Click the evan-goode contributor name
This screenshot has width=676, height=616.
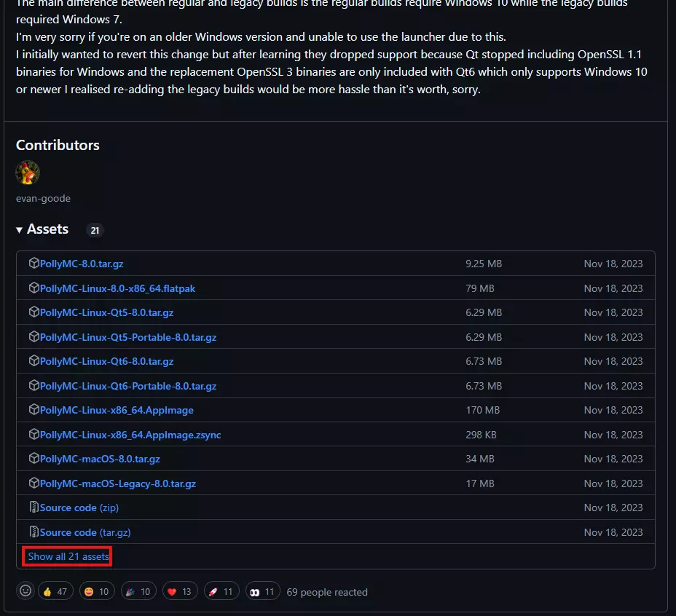43,198
